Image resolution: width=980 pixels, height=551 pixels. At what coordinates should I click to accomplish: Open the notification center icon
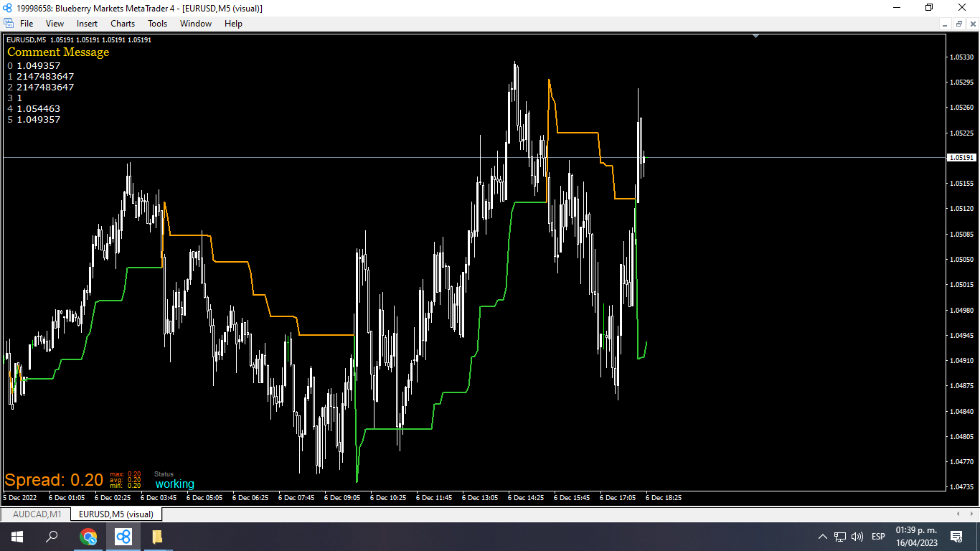click(x=956, y=537)
